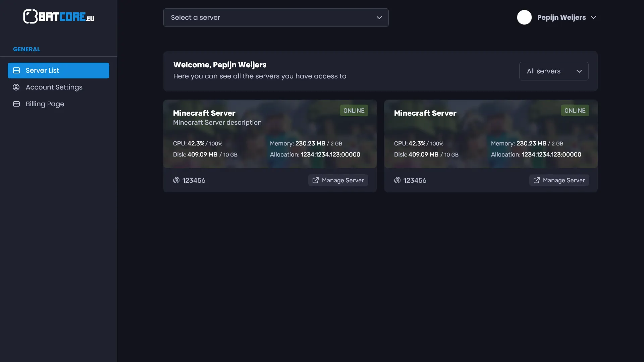Click the Server List sidebar icon
The width and height of the screenshot is (644, 362).
pos(16,70)
